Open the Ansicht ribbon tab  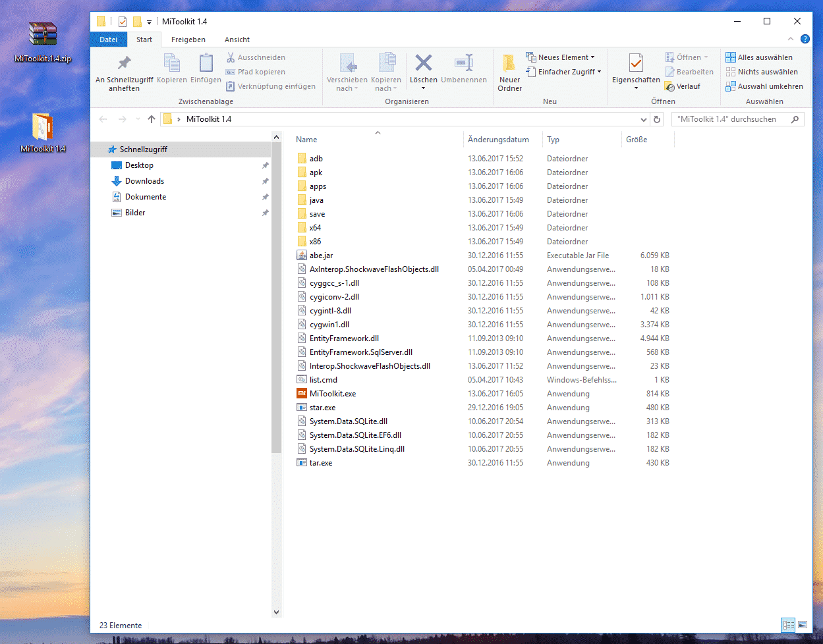pos(237,40)
